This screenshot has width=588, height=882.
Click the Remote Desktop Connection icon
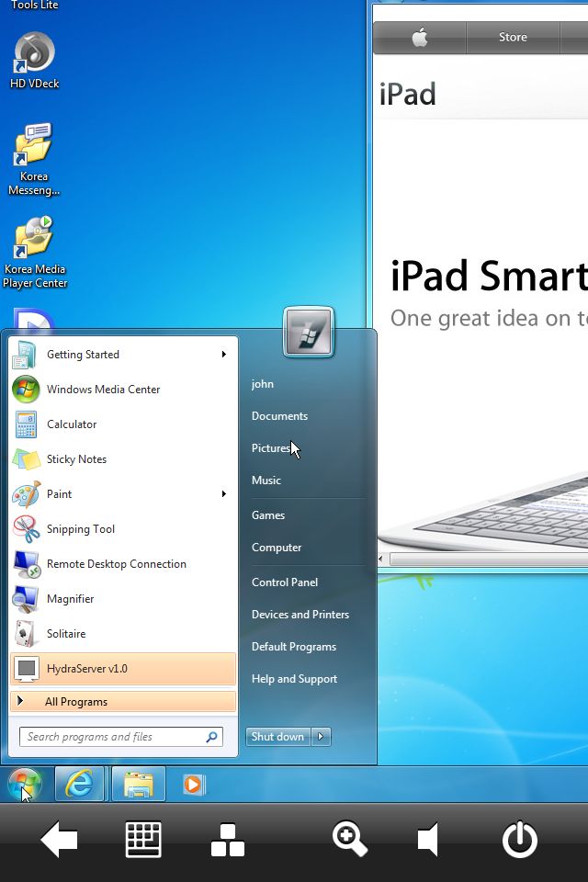tap(27, 563)
